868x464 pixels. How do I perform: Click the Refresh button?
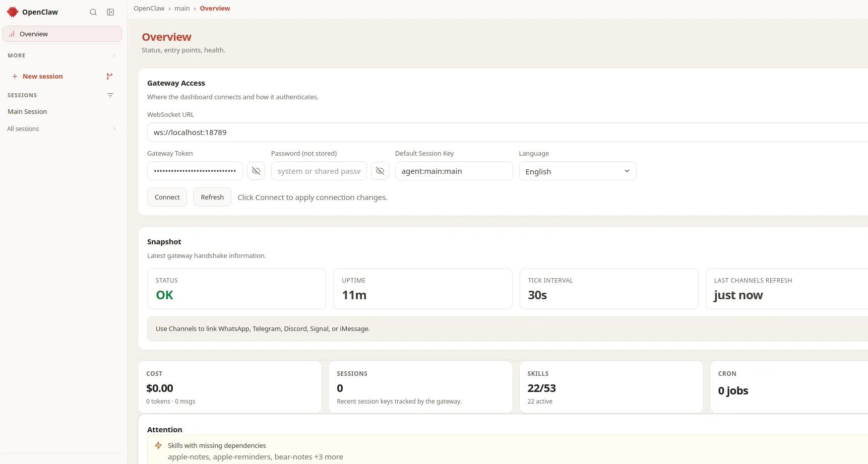pyautogui.click(x=212, y=197)
